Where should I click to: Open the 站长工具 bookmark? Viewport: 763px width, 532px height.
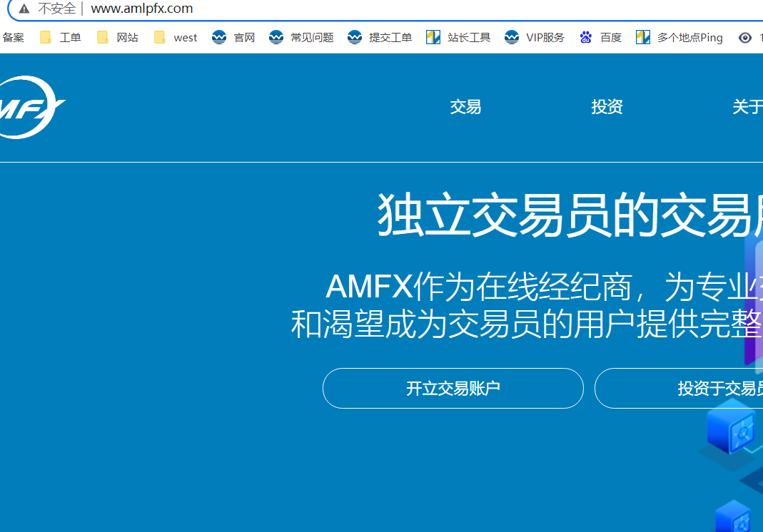point(458,38)
